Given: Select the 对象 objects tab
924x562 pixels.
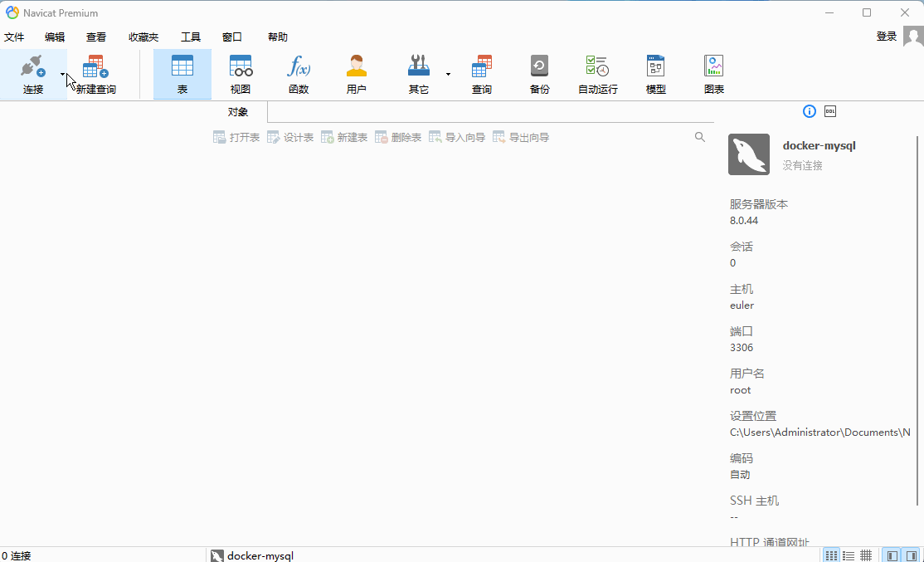Looking at the screenshot, I should click(238, 112).
